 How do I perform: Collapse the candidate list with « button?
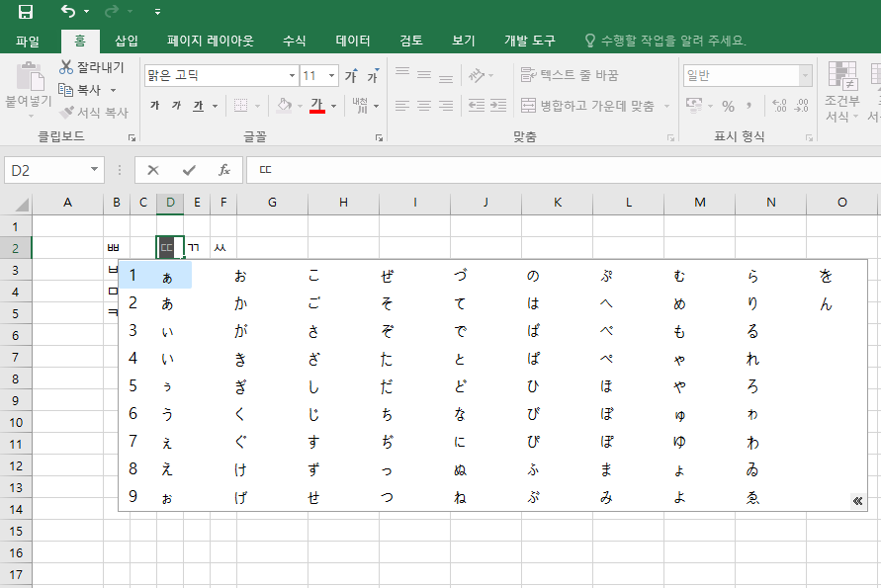(857, 501)
